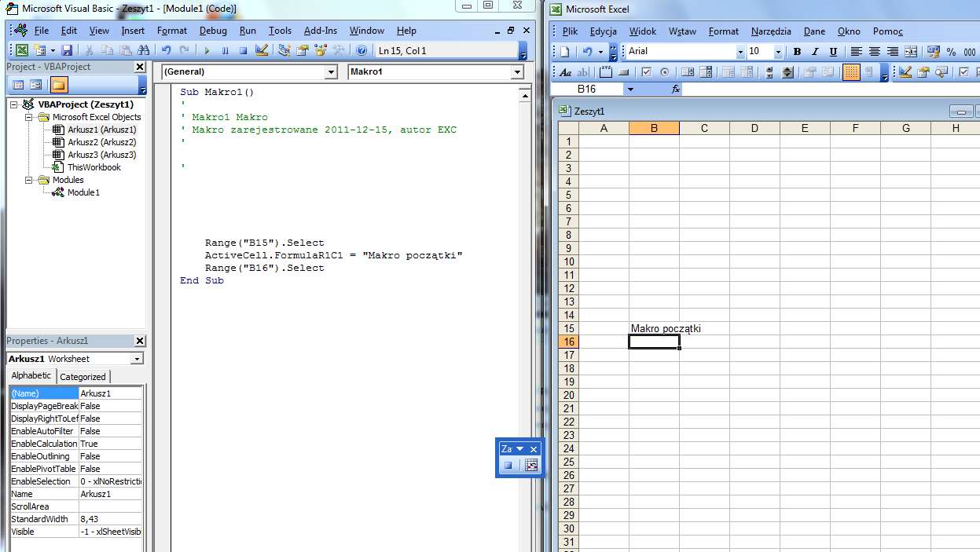Open the procedure dropdown showing Makro1
Screen dimensions: 980x552
pyautogui.click(x=517, y=71)
